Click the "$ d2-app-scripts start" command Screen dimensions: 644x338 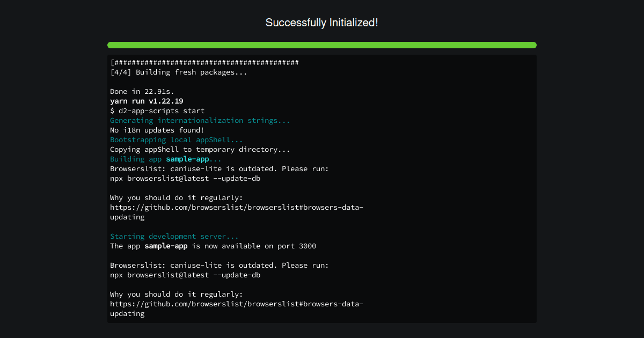[x=157, y=111]
